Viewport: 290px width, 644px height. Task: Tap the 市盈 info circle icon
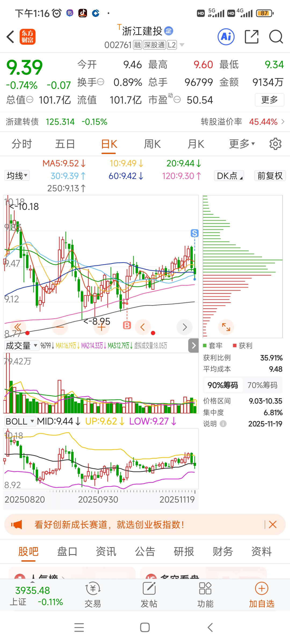(x=177, y=100)
